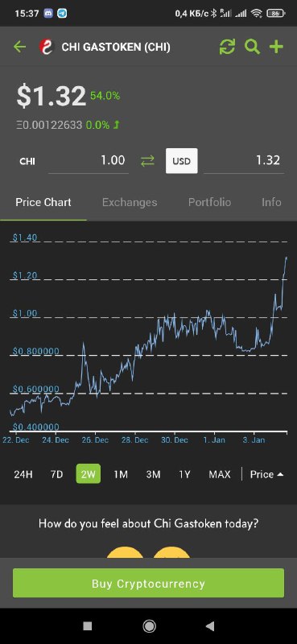The width and height of the screenshot is (297, 644).
Task: Switch to the Portfolio tab
Action: coord(209,202)
